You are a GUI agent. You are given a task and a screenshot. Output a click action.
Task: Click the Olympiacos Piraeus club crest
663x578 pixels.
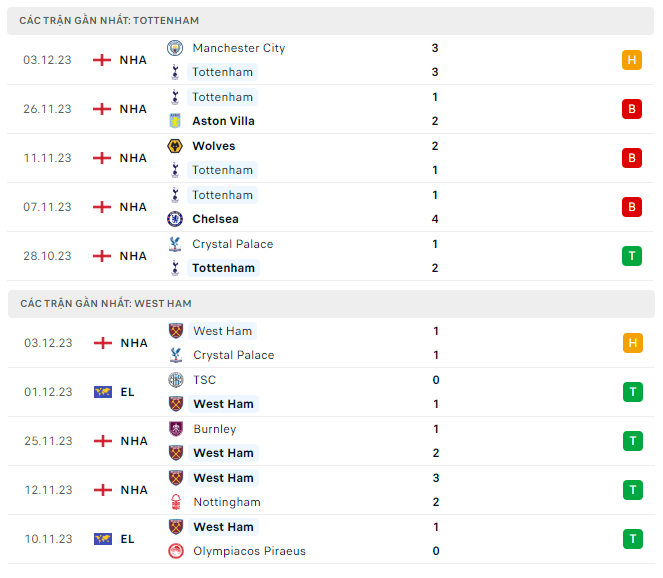tap(176, 551)
